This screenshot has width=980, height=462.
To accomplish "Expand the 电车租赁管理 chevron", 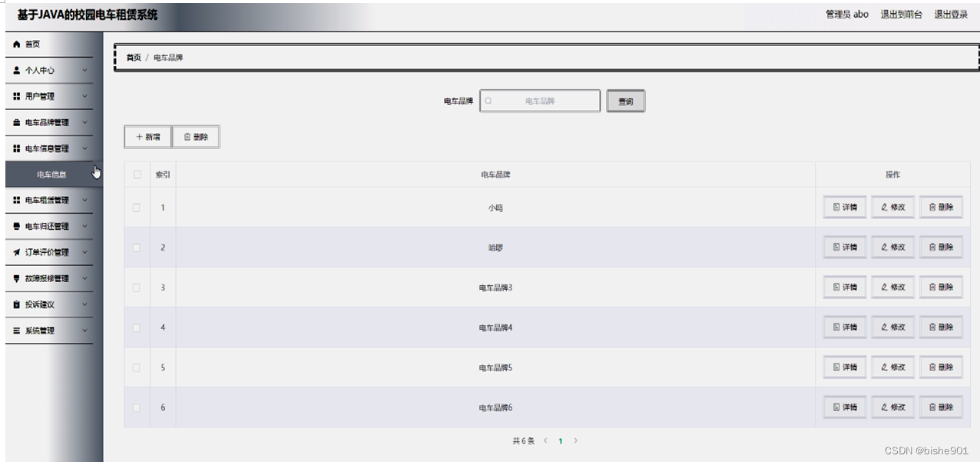I will point(84,200).
